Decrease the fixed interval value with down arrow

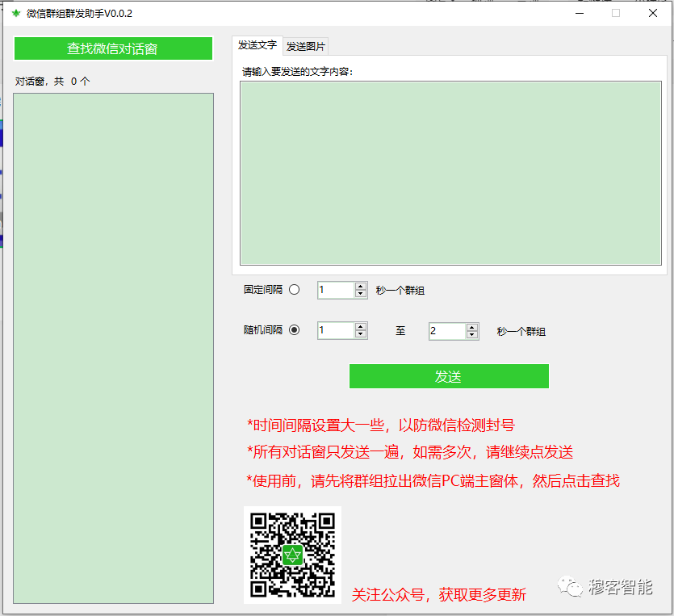pyautogui.click(x=360, y=292)
